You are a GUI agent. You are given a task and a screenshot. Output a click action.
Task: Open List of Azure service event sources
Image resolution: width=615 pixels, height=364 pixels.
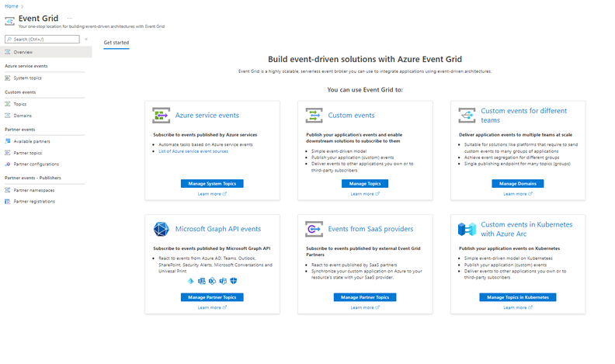[x=193, y=151]
